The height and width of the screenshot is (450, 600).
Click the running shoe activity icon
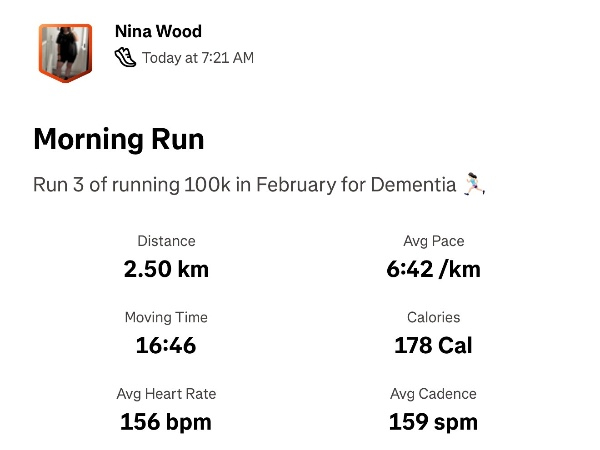click(x=125, y=57)
